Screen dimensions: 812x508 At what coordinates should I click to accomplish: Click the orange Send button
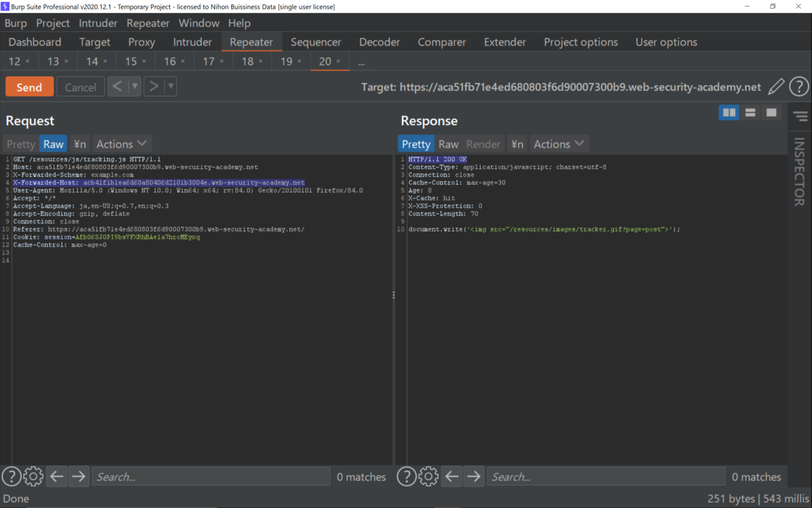(29, 87)
